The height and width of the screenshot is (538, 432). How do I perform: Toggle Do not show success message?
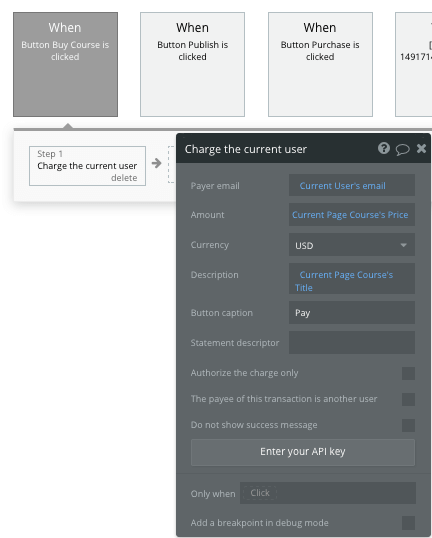(x=408, y=425)
